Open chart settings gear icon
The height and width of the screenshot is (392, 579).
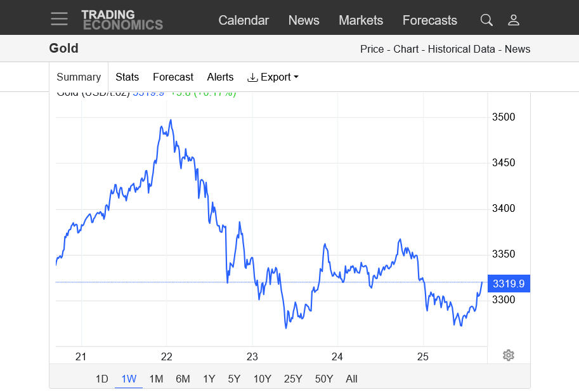click(508, 355)
